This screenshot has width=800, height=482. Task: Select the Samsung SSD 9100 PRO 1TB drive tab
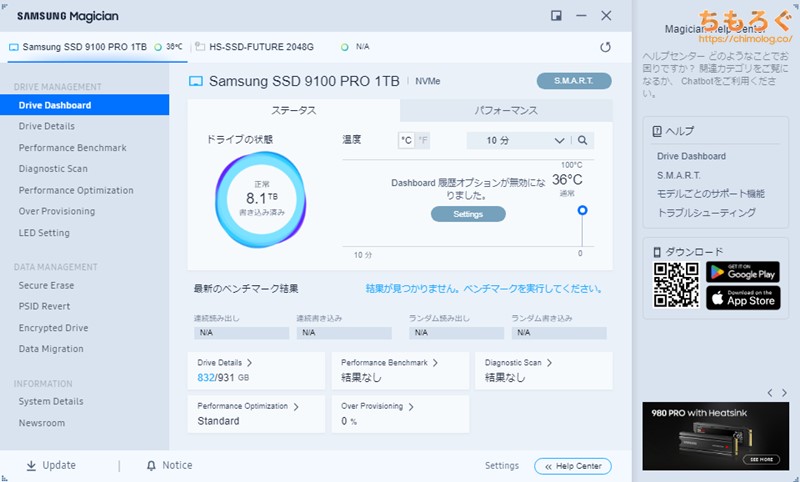(97, 47)
